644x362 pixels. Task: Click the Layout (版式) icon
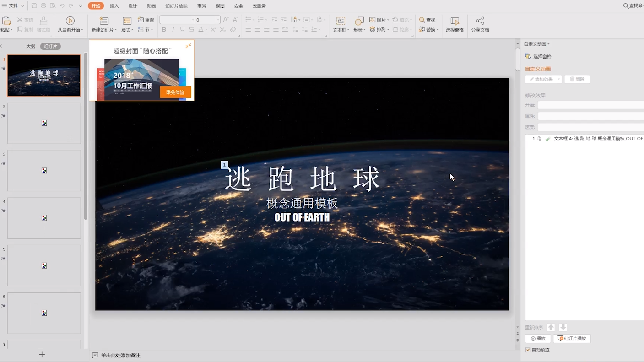pos(127,21)
